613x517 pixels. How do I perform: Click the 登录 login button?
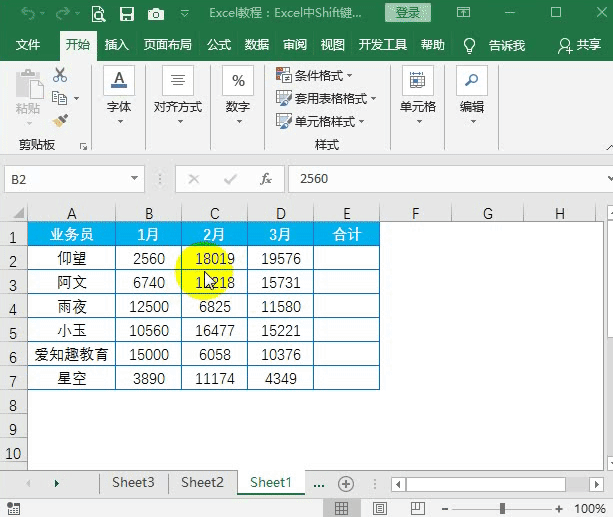tap(408, 13)
